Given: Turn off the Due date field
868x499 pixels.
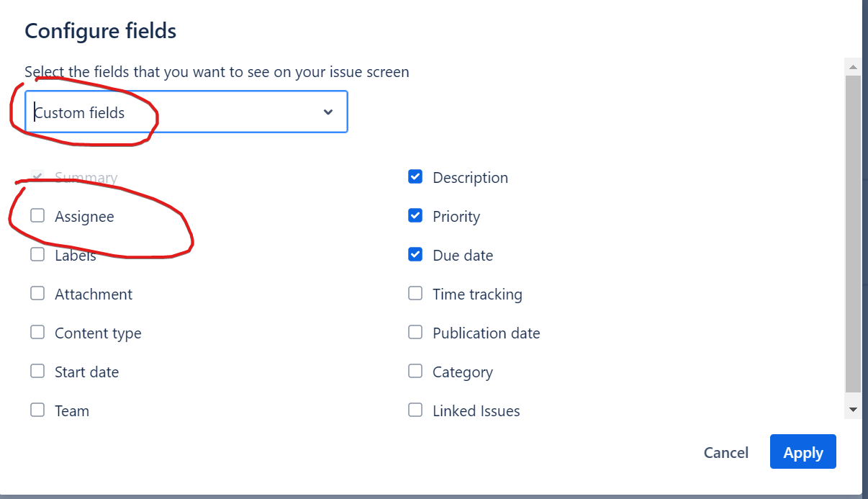Looking at the screenshot, I should (415, 254).
